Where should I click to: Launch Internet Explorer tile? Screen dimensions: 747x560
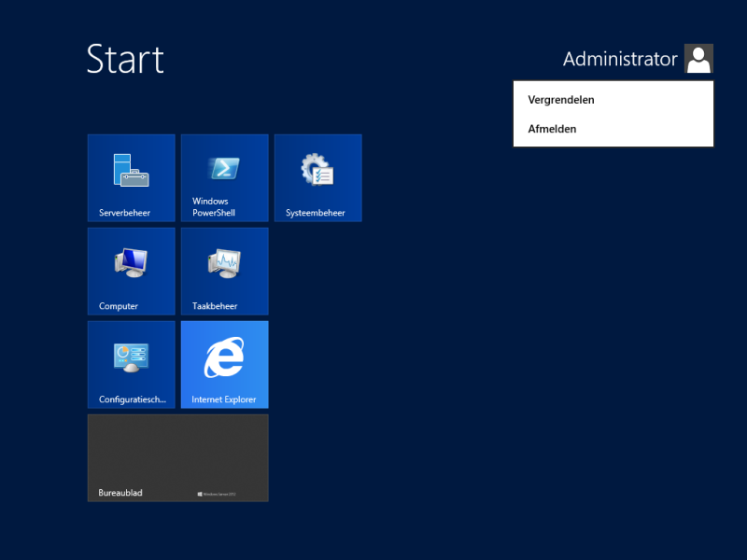tap(224, 364)
